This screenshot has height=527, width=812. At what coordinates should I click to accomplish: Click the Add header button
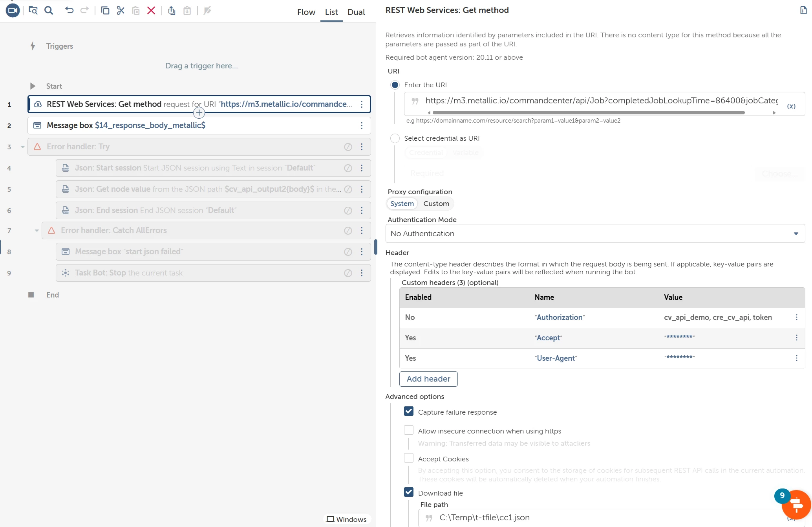pyautogui.click(x=428, y=379)
